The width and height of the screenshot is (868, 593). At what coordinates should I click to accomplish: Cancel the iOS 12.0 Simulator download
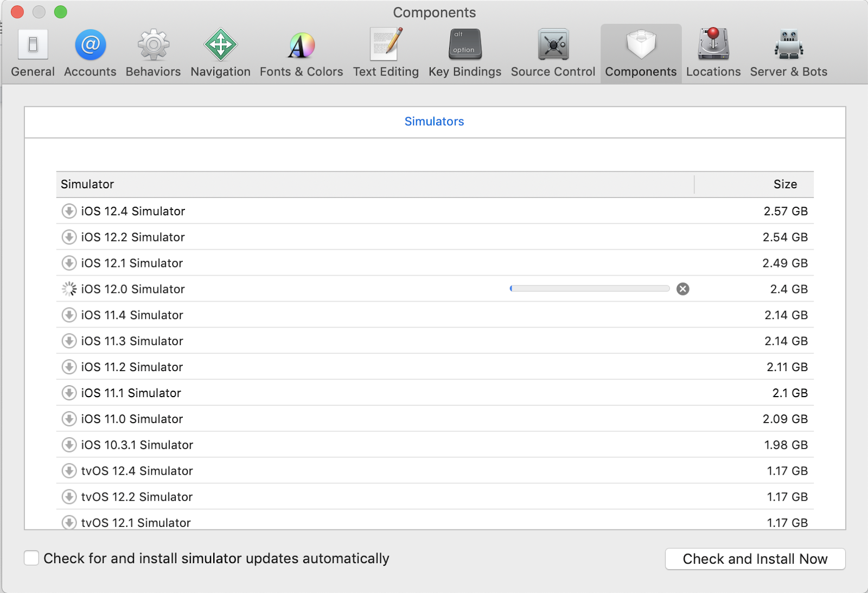[683, 289]
